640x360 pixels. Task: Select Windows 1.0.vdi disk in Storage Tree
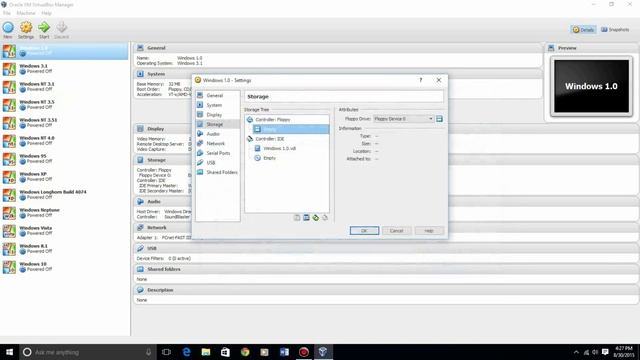[x=279, y=149]
